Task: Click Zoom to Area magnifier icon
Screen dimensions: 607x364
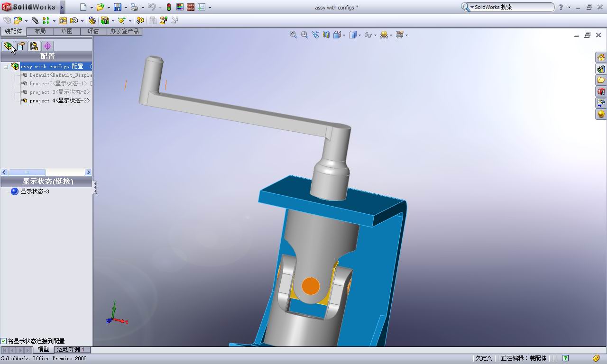Action: (304, 35)
